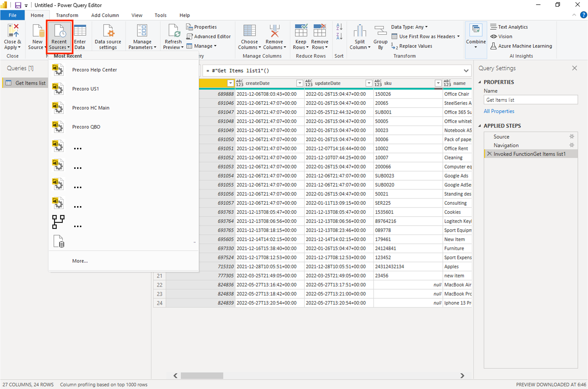Click the Choose Columns icon
The width and height of the screenshot is (588, 389).
pos(249,31)
